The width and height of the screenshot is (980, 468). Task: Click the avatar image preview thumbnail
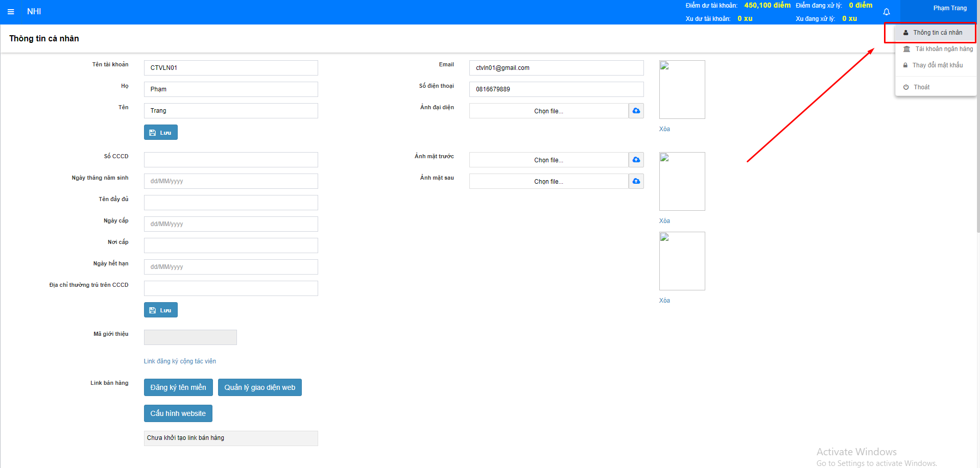point(682,90)
